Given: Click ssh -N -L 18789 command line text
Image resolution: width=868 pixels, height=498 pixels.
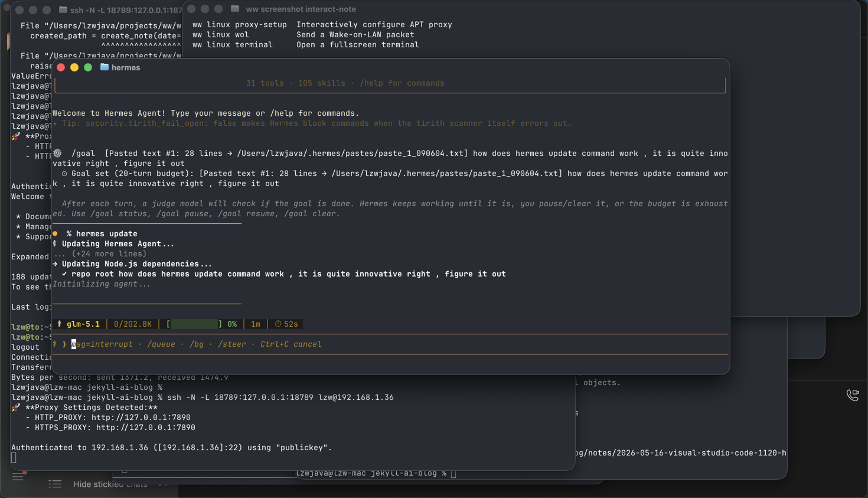Looking at the screenshot, I should coord(280,397).
